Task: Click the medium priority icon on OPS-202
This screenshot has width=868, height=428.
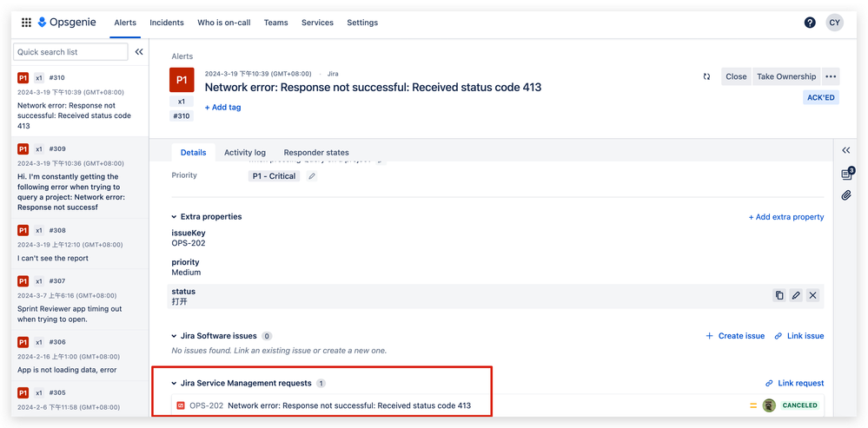Action: 752,405
